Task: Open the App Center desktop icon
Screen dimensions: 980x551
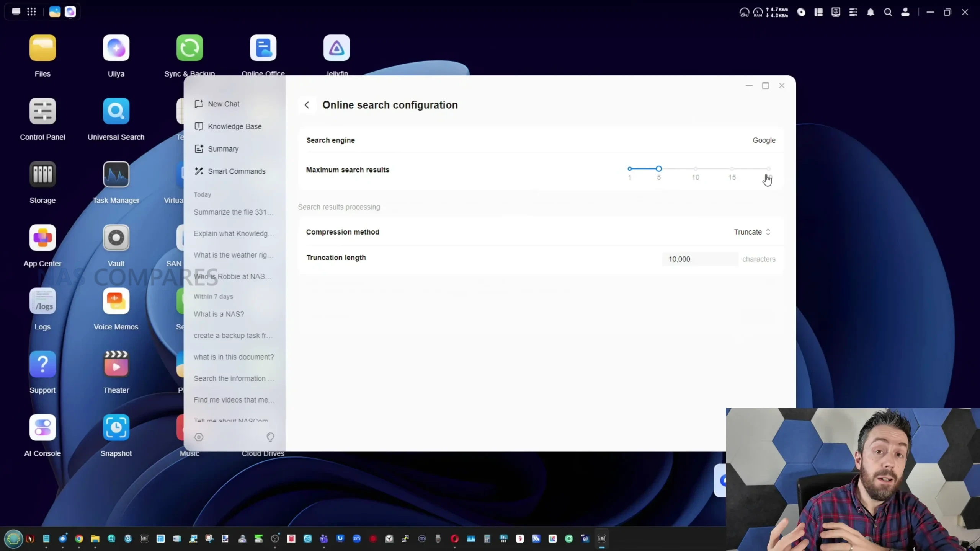Action: point(42,238)
